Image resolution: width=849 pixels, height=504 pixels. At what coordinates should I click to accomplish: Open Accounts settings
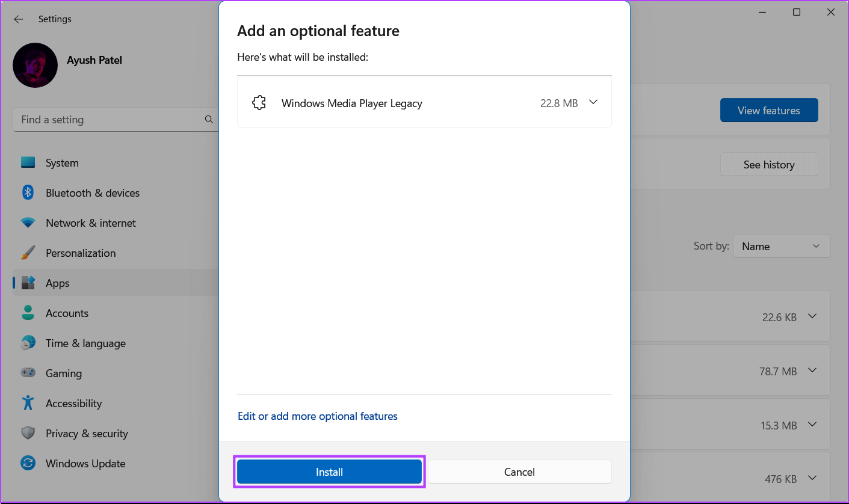pos(67,313)
